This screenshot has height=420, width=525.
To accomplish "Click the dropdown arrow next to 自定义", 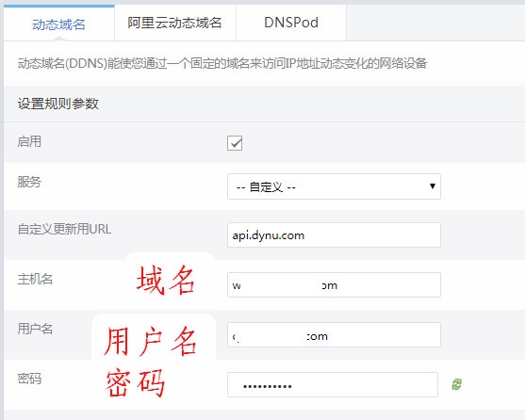I will [433, 186].
